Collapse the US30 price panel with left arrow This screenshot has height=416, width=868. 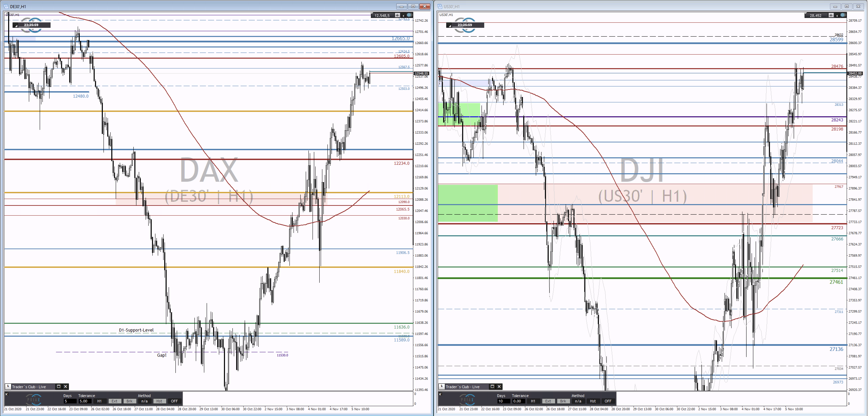837,15
